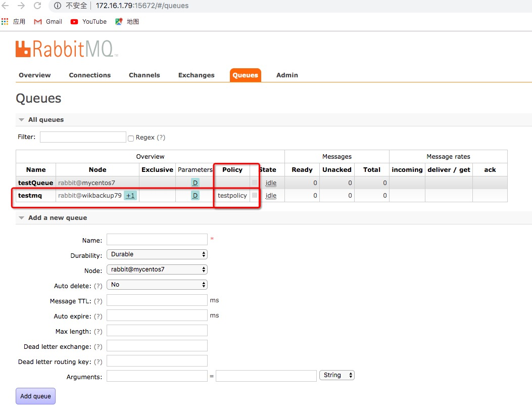Switch to the Channels tab

tap(144, 75)
